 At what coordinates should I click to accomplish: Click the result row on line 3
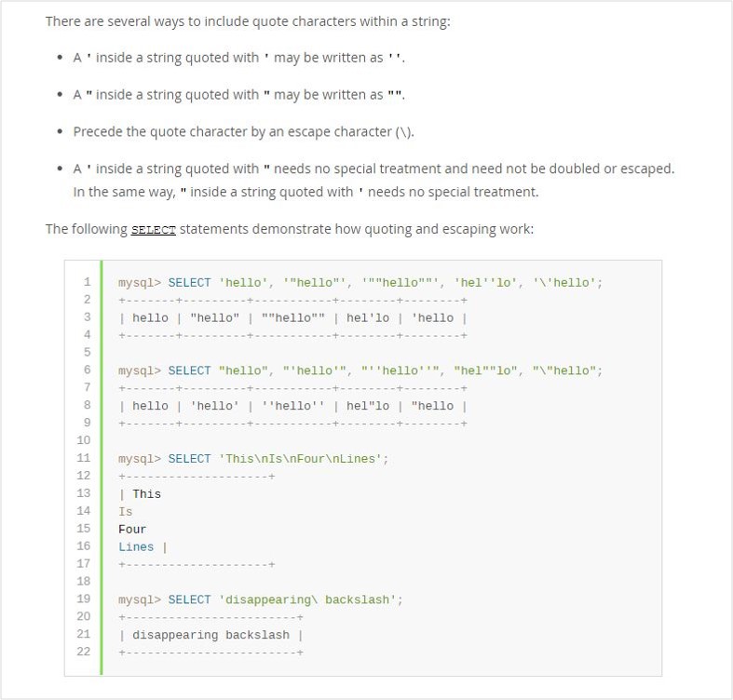[x=292, y=317]
